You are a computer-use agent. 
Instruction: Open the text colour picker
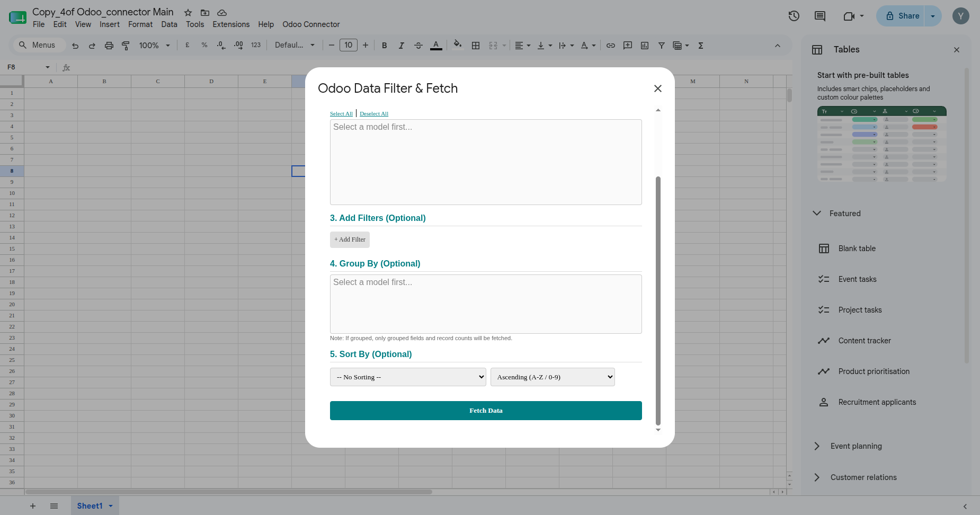pos(436,46)
